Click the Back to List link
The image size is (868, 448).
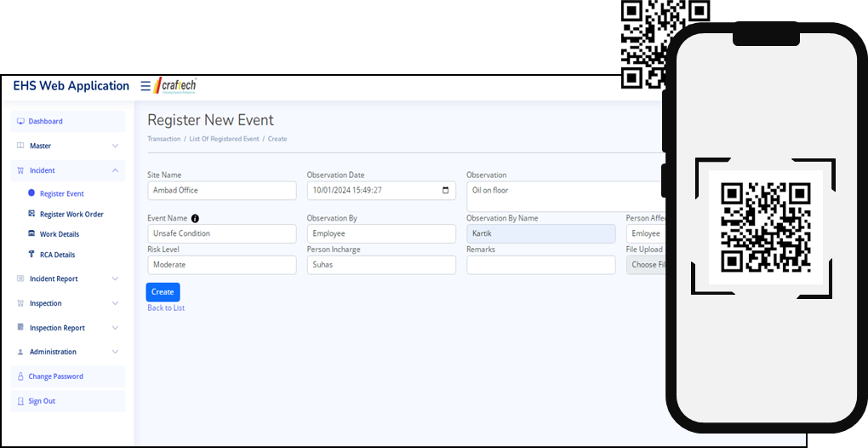pyautogui.click(x=166, y=308)
